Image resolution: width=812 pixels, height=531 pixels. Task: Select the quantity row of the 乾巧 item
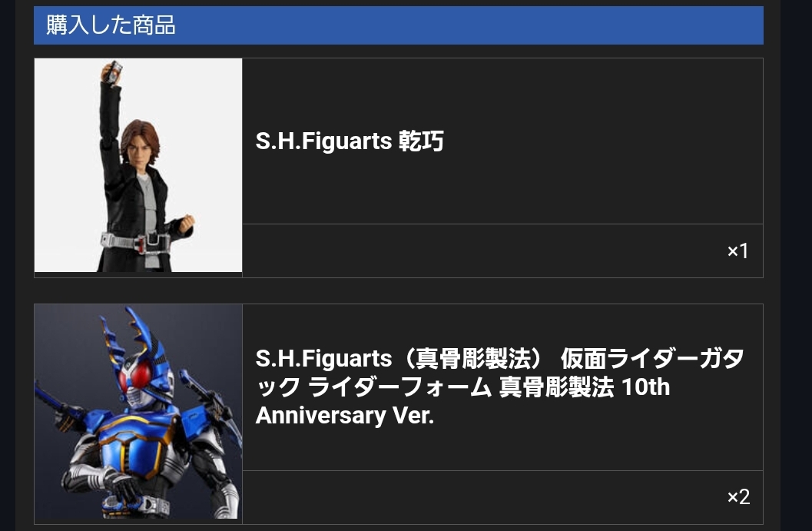502,251
